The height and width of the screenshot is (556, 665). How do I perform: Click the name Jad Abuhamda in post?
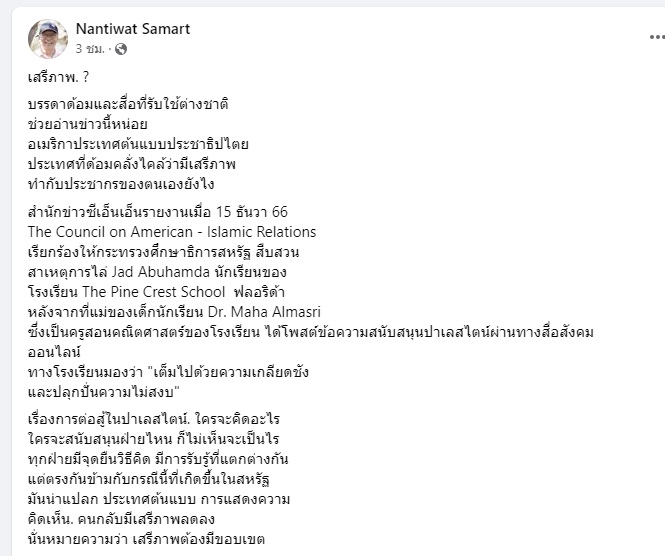pyautogui.click(x=161, y=272)
